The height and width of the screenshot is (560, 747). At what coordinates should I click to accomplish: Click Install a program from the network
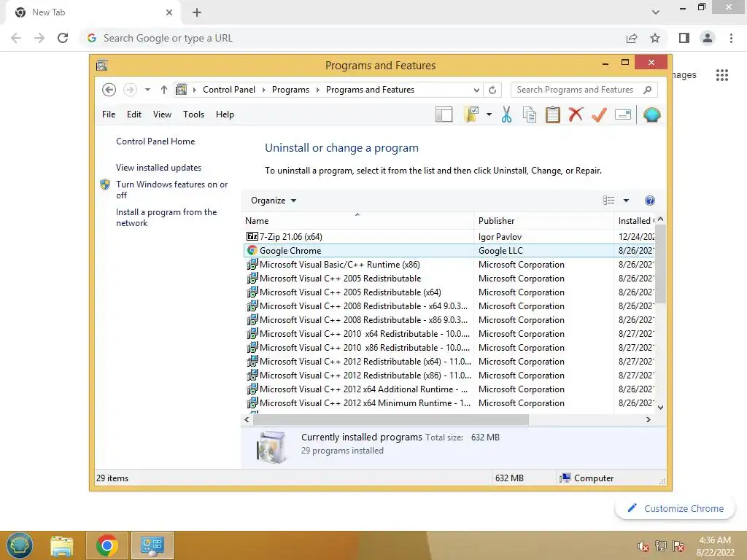coord(166,217)
